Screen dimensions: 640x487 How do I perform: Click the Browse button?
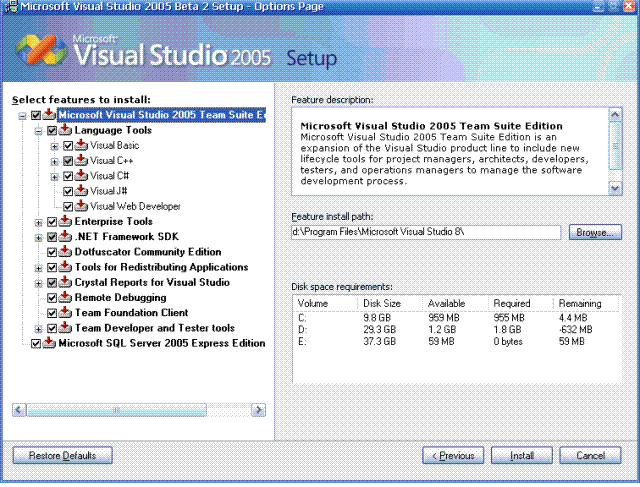pos(595,232)
